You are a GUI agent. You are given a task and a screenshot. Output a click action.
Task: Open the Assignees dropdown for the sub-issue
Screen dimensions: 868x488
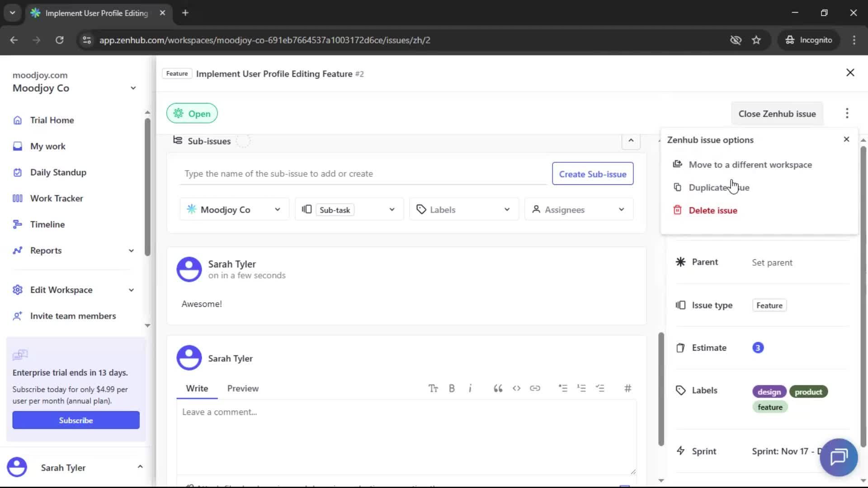point(579,209)
